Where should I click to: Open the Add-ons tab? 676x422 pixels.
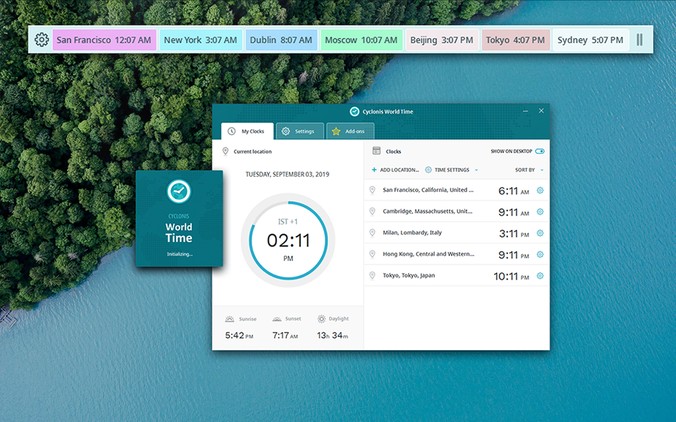coord(350,131)
